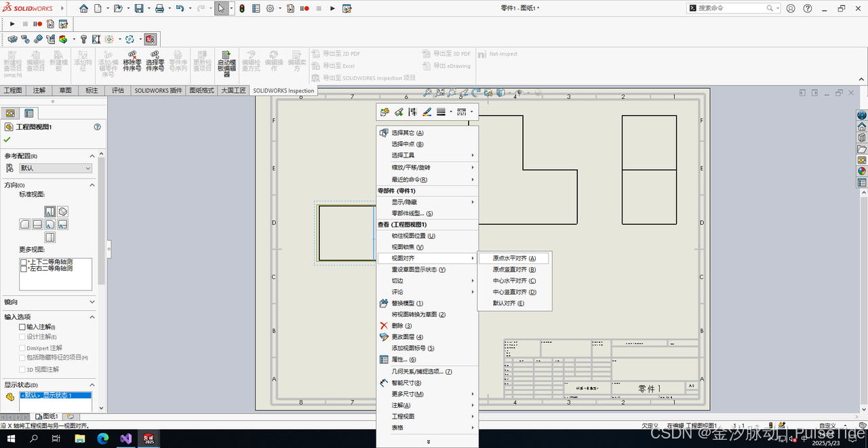Click the line color pencil icon in context toolbar

click(427, 112)
